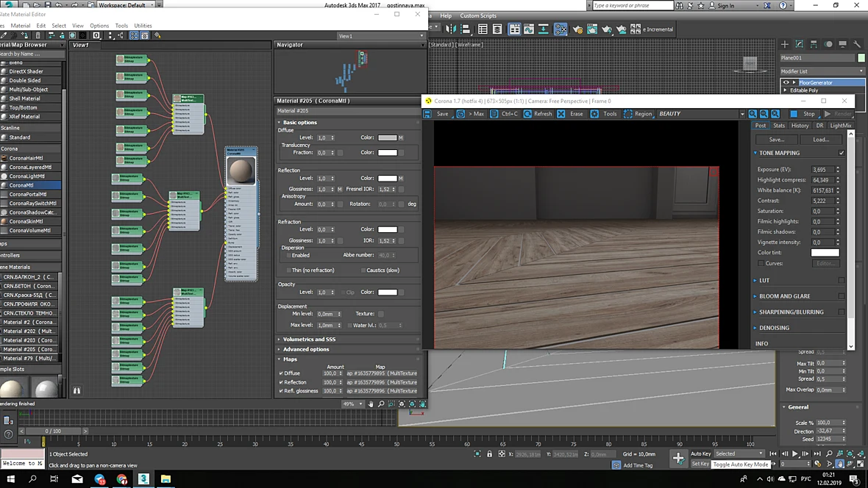Open the Layer Explorer icon
Screen dimensions: 868x488
coord(497,29)
